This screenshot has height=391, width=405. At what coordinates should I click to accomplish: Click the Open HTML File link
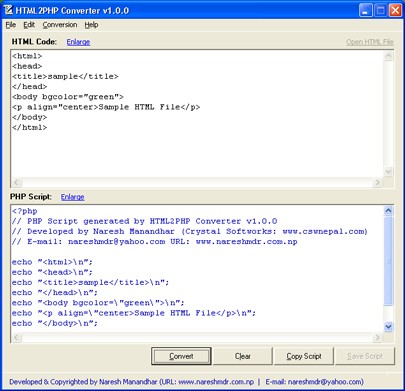click(370, 42)
